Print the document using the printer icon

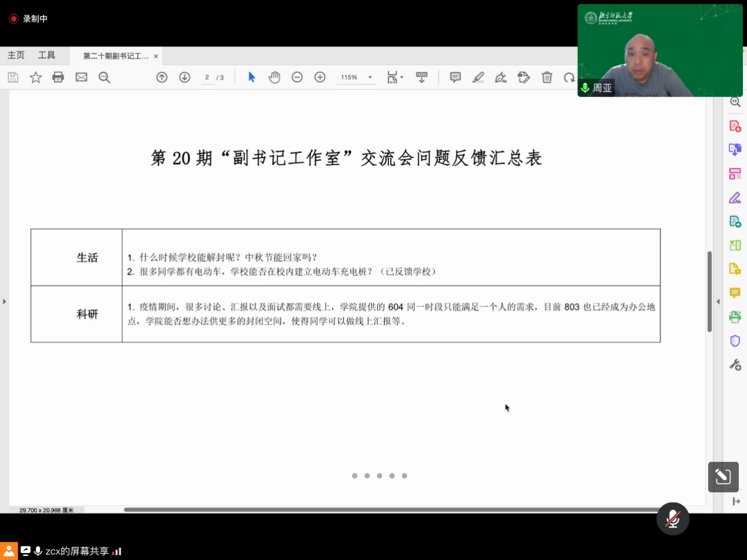(58, 77)
